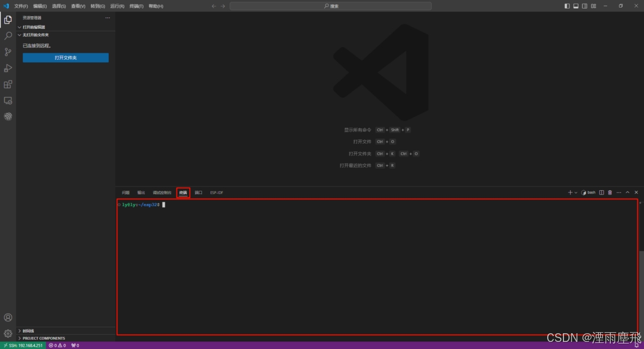Viewport: 644px width, 349px height.
Task: Open the Help menu
Action: [156, 6]
